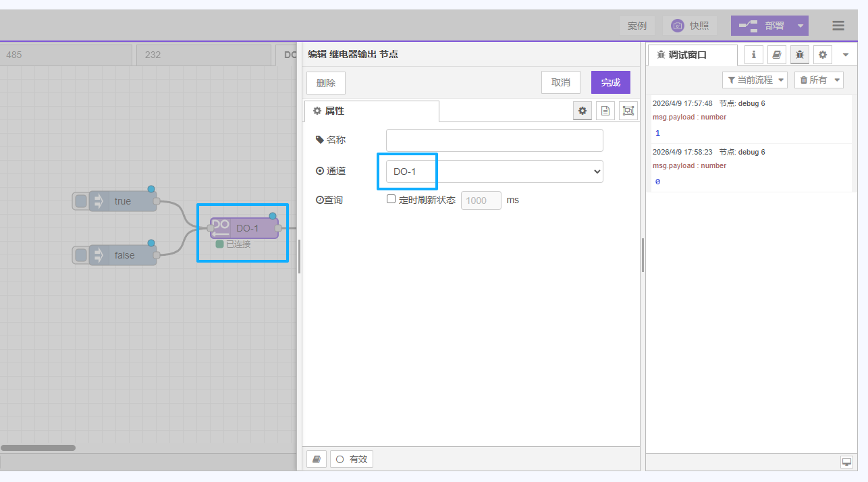Toggle the 有效 node enabled button

pos(351,459)
